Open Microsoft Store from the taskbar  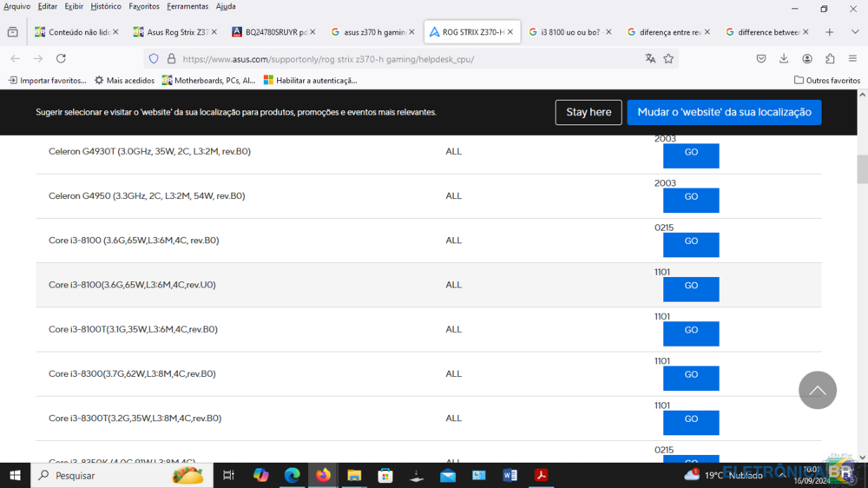tap(385, 475)
